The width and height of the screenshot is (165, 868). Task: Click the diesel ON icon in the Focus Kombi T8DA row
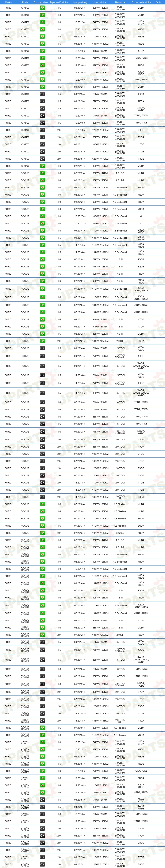point(42,721)
